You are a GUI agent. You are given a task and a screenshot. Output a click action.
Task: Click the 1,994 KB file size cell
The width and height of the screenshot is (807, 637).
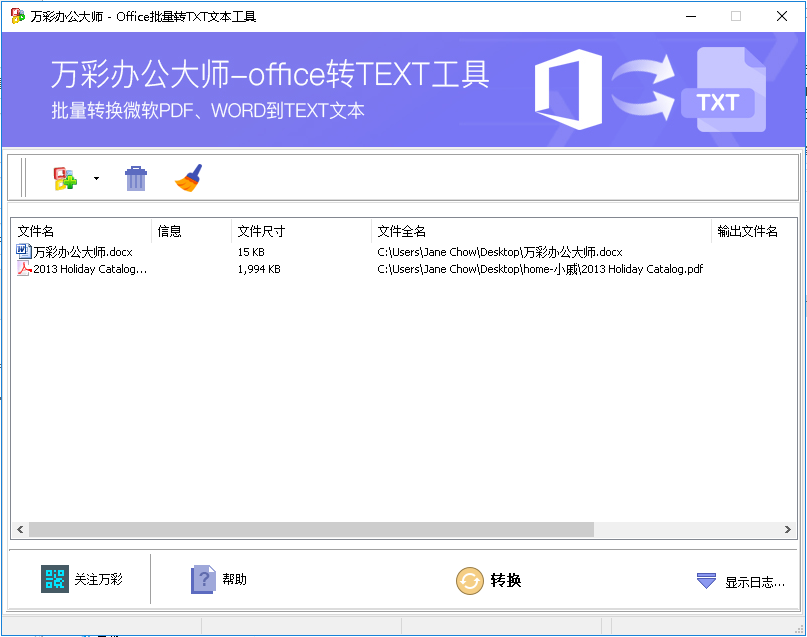(x=259, y=269)
